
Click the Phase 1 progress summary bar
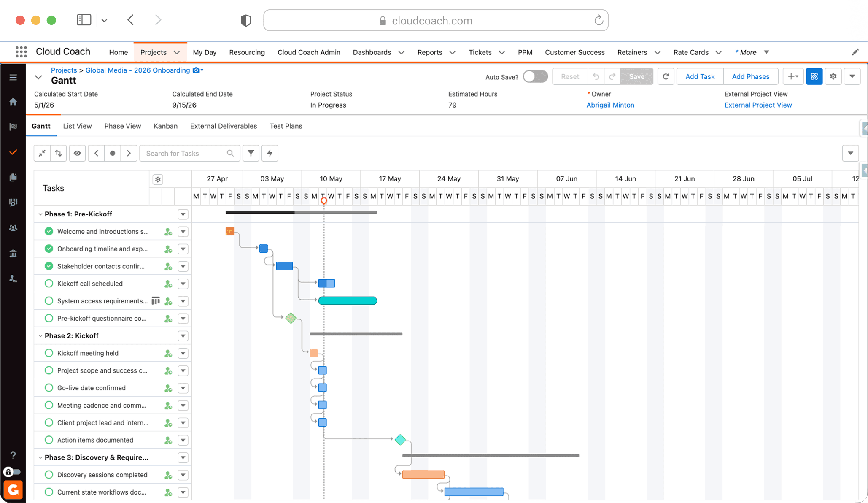301,212
